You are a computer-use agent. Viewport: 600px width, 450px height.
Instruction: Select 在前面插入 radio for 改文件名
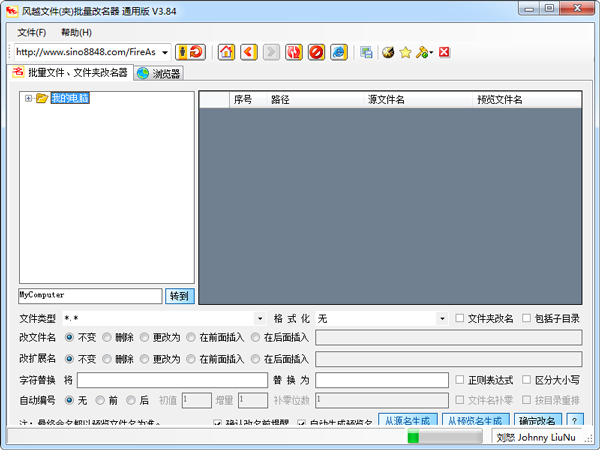(191, 337)
